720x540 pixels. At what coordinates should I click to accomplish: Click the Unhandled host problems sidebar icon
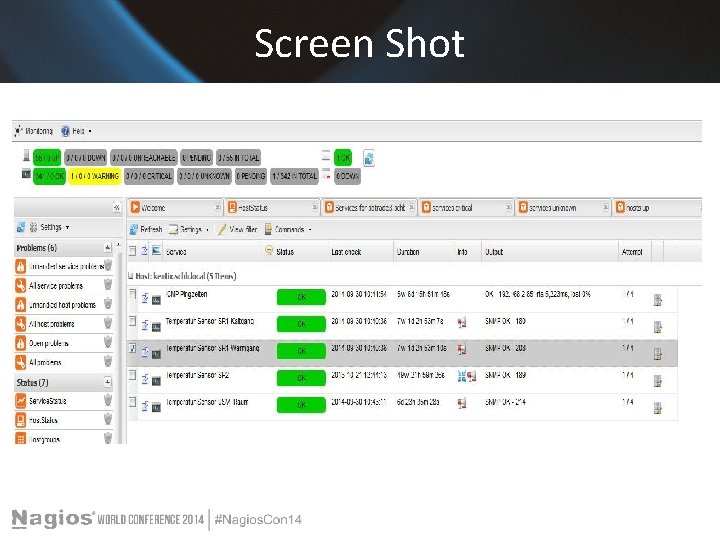[x=20, y=304]
